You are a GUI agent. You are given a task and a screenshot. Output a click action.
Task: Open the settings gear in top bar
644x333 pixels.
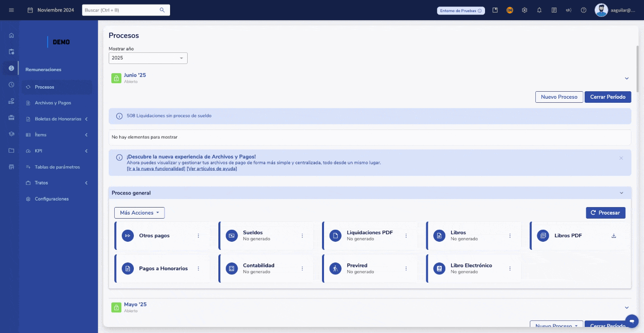524,10
